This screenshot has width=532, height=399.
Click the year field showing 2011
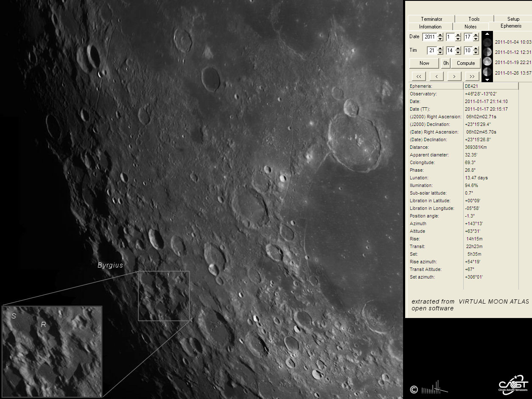tap(430, 37)
